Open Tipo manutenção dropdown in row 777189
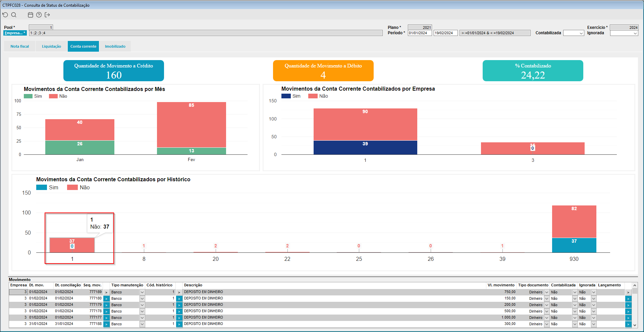 point(142,292)
